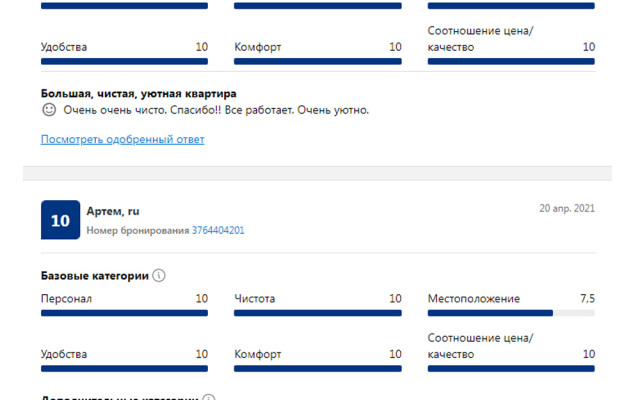Open the Посмотреть одобренный ответ link
Image resolution: width=640 pixels, height=400 pixels.
(x=122, y=140)
